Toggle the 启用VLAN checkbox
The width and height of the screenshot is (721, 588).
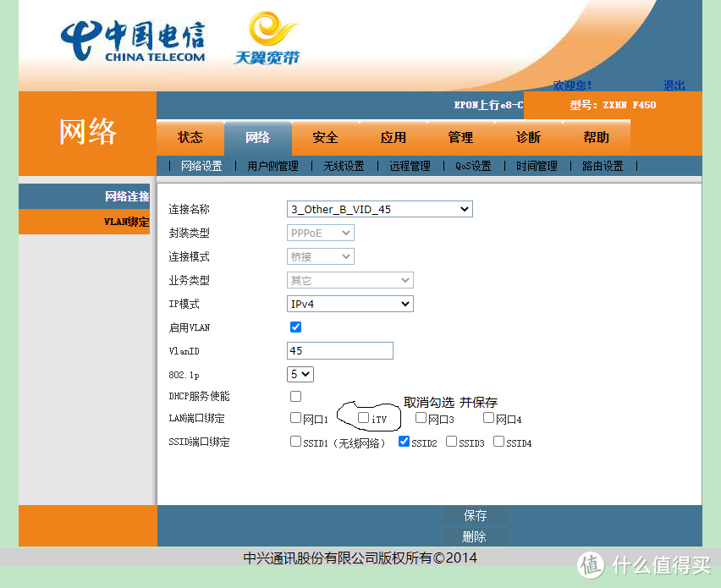point(295,327)
